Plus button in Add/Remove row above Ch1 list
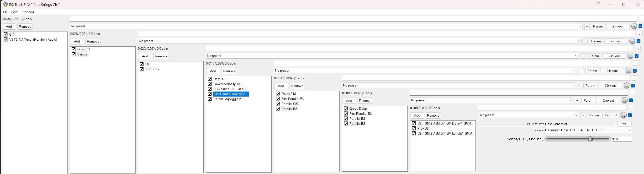This screenshot has height=174, width=644. pos(587,26)
